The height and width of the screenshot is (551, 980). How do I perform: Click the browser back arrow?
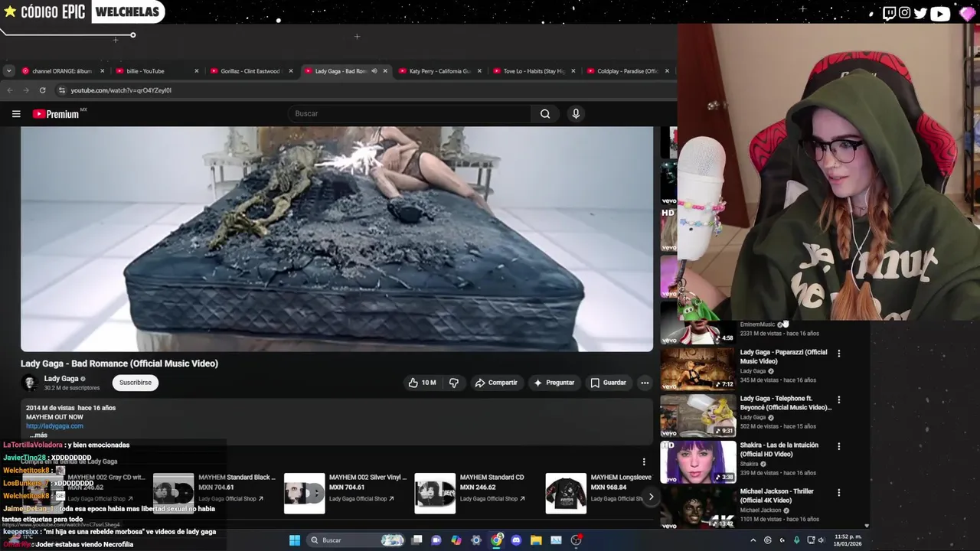point(10,90)
